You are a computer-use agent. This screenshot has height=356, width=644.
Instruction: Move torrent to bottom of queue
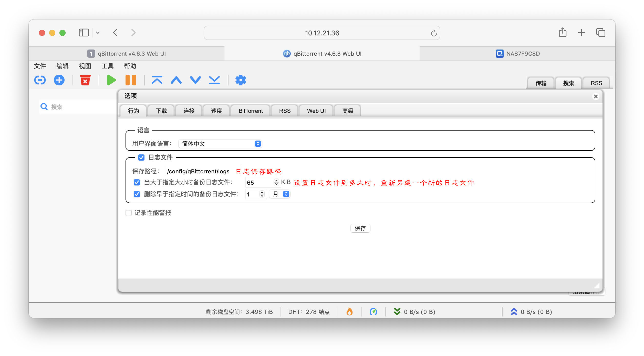click(214, 80)
